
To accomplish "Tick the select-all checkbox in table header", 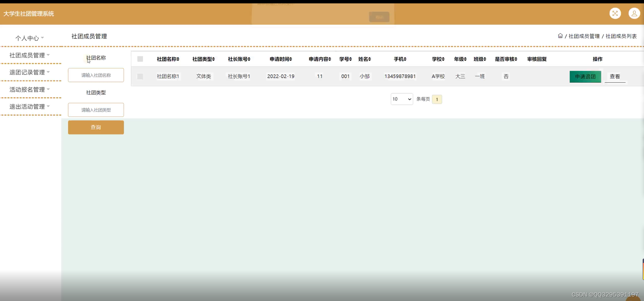I will 140,59.
